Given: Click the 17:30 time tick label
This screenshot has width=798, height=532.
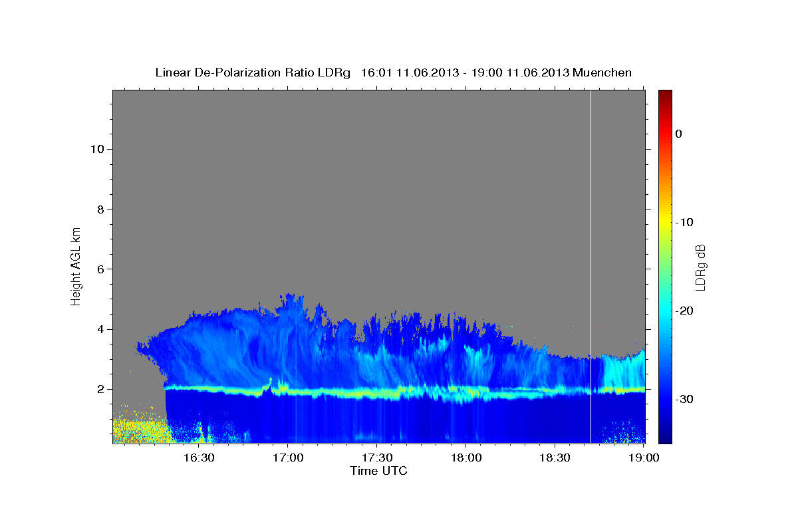Looking at the screenshot, I should pyautogui.click(x=376, y=458).
